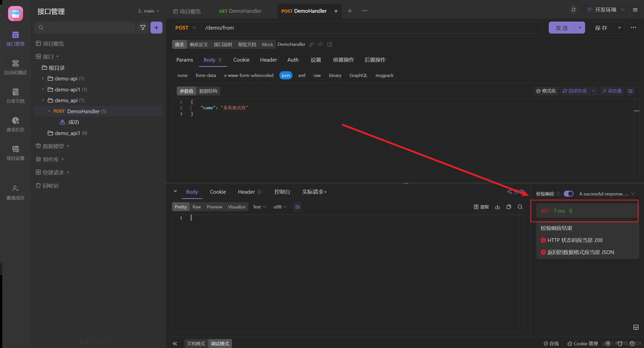
Task: Click the 动态值 button
Action: pyautogui.click(x=612, y=91)
